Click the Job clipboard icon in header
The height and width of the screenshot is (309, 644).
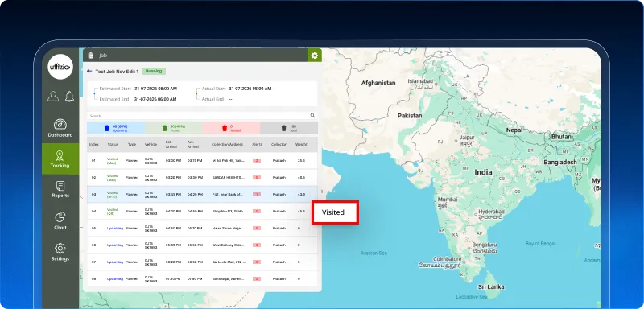coord(91,56)
